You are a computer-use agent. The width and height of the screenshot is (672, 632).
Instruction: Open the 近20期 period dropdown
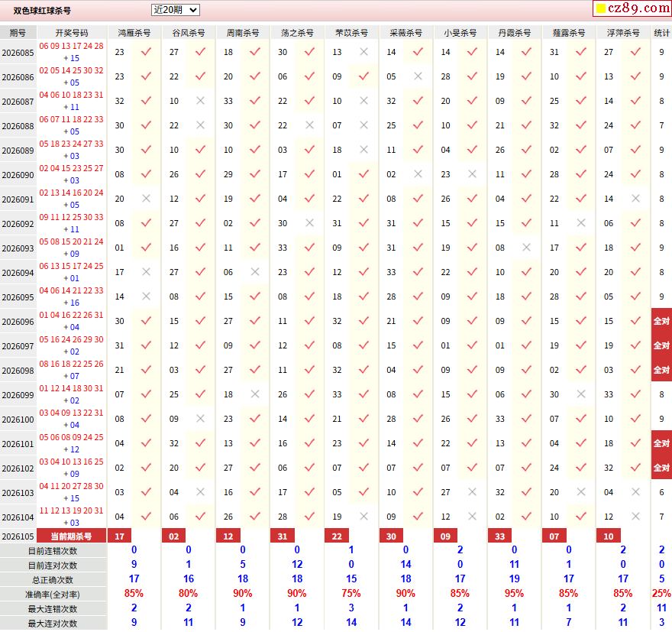pyautogui.click(x=176, y=10)
